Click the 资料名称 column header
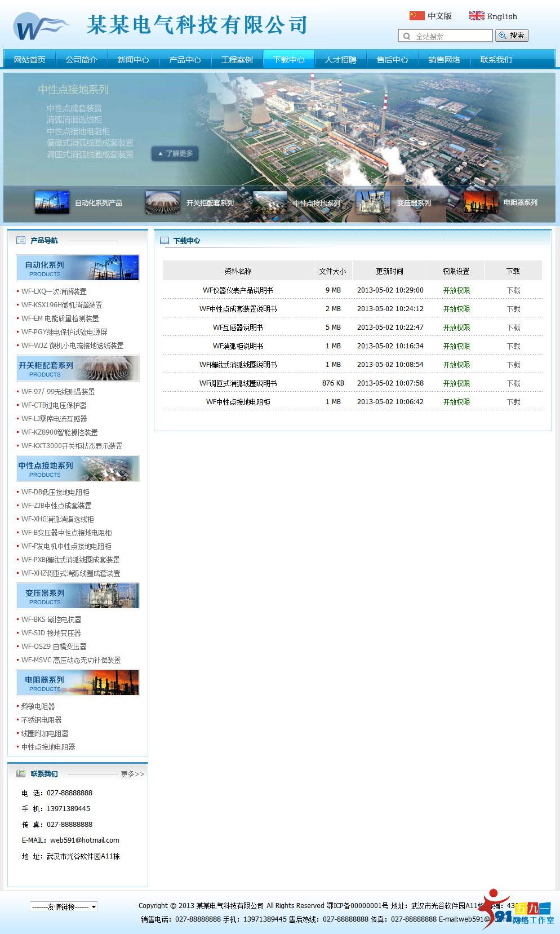 point(238,271)
